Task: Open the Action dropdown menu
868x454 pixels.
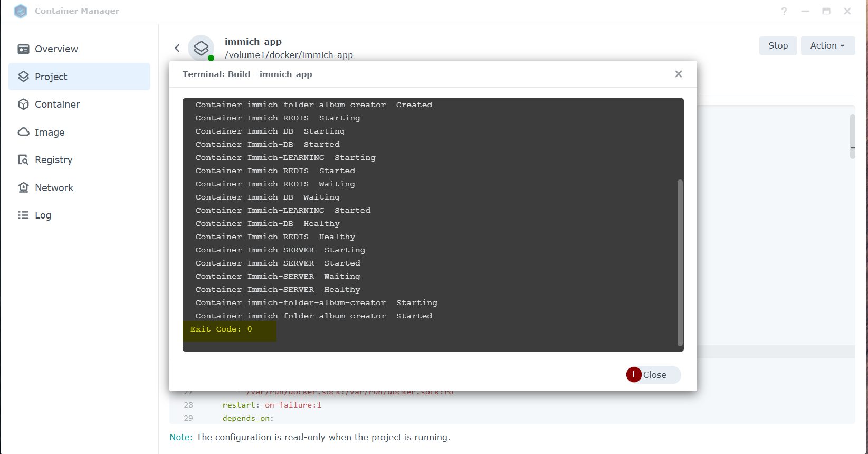Action: (x=827, y=46)
